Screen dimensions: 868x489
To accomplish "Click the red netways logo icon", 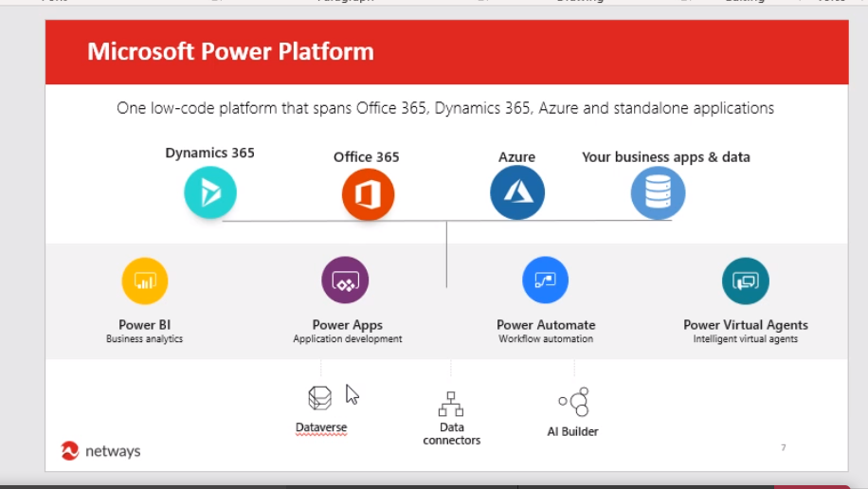I will click(69, 451).
